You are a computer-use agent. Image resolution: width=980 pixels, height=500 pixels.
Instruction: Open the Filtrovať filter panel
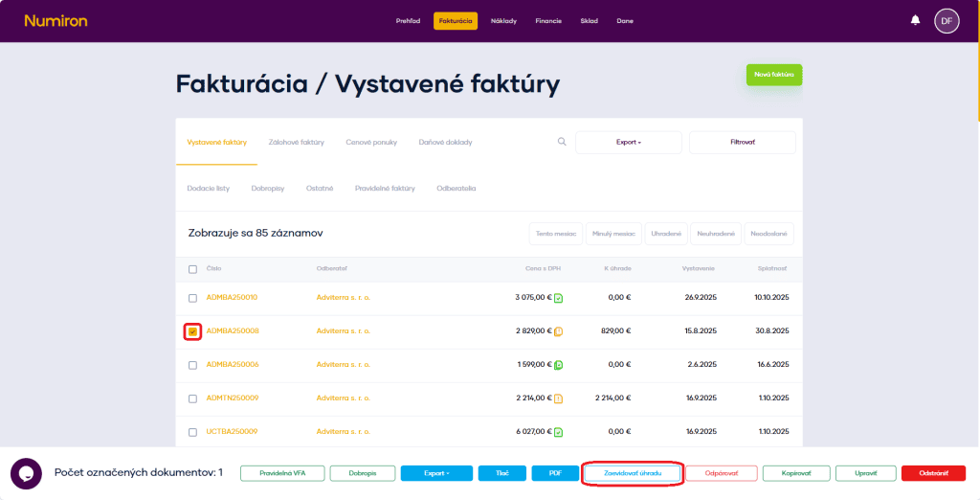coord(742,142)
